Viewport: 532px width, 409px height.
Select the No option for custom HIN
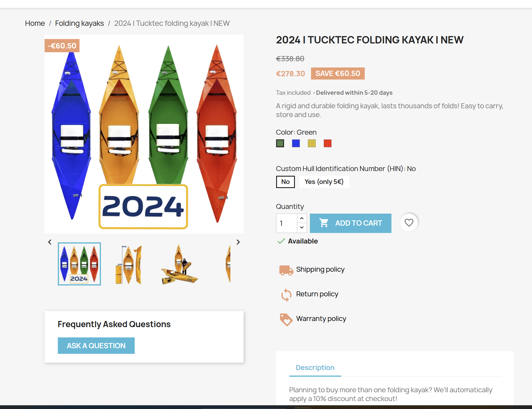285,182
